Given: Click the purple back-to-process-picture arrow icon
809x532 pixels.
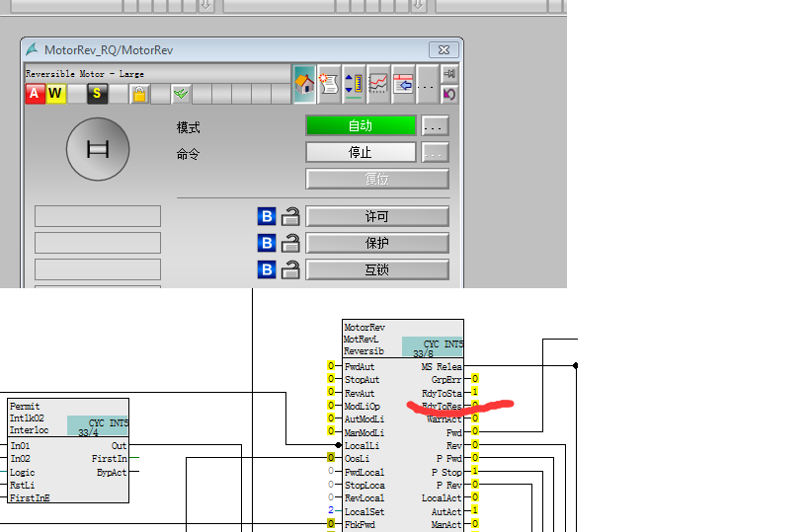Looking at the screenshot, I should click(449, 95).
